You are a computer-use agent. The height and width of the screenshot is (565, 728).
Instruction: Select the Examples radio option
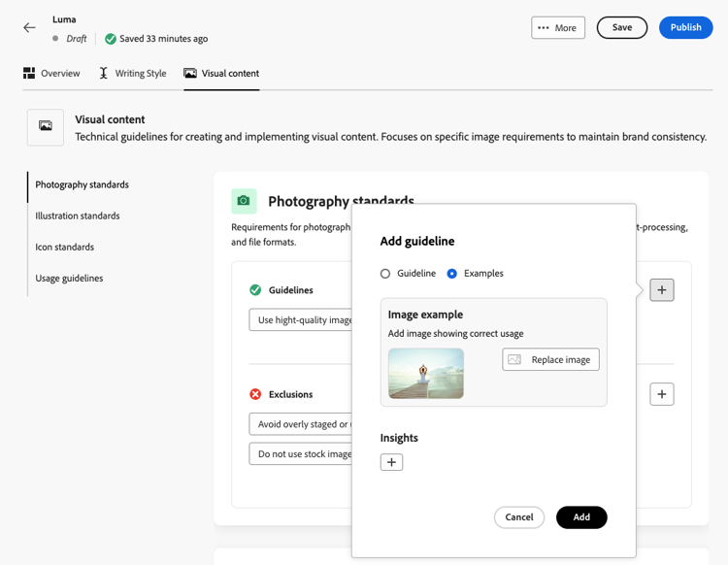tap(452, 274)
